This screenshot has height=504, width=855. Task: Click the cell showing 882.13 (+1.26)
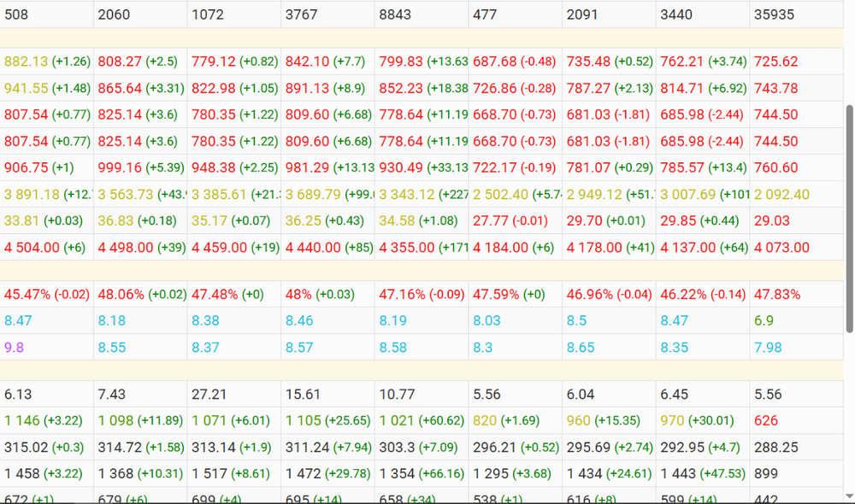[x=46, y=62]
